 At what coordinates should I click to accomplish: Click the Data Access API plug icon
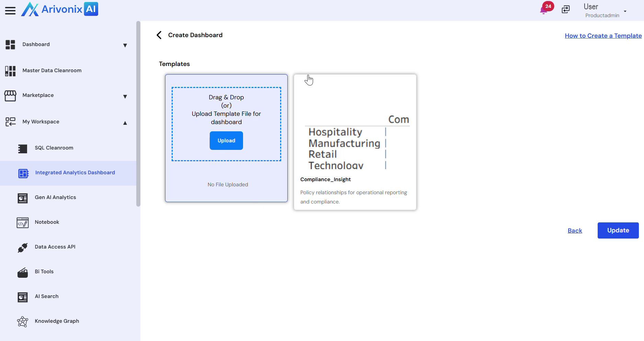coord(23,247)
